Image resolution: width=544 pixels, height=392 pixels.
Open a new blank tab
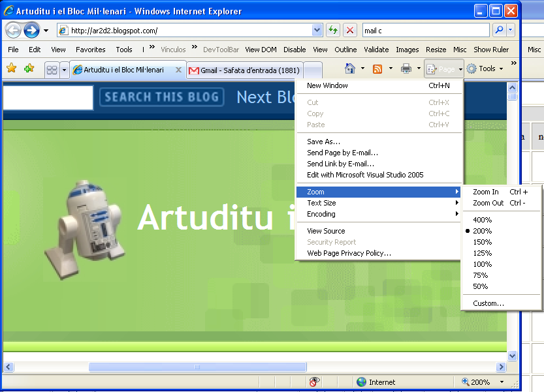click(313, 70)
